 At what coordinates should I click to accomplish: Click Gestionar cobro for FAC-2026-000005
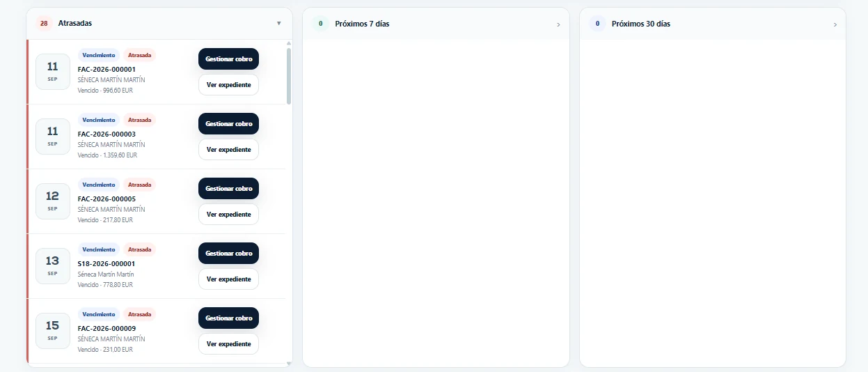coord(228,189)
